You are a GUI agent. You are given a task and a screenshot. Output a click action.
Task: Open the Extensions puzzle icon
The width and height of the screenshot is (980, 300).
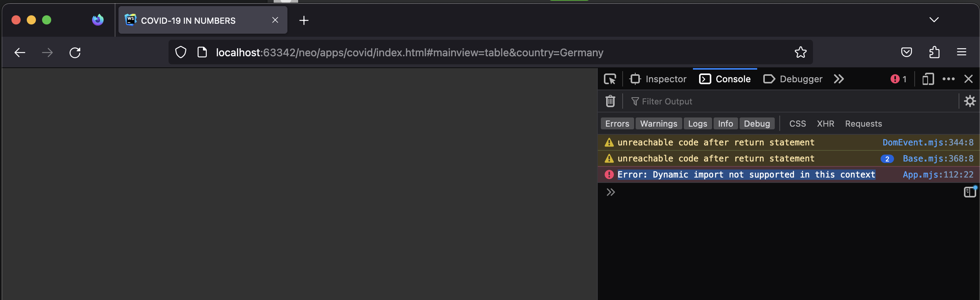click(x=934, y=52)
